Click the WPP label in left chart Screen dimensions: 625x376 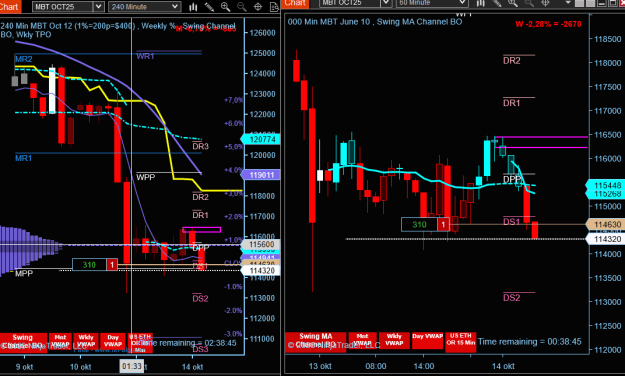(145, 177)
